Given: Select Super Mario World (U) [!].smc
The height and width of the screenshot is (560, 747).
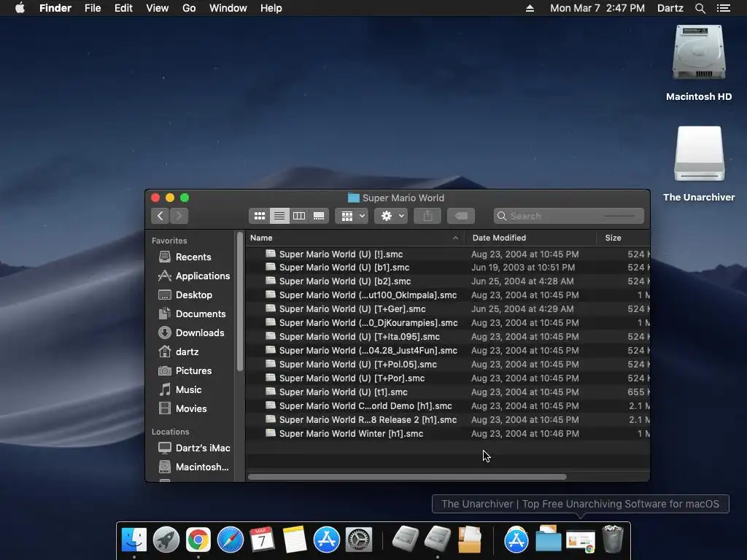Looking at the screenshot, I should point(448,254).
